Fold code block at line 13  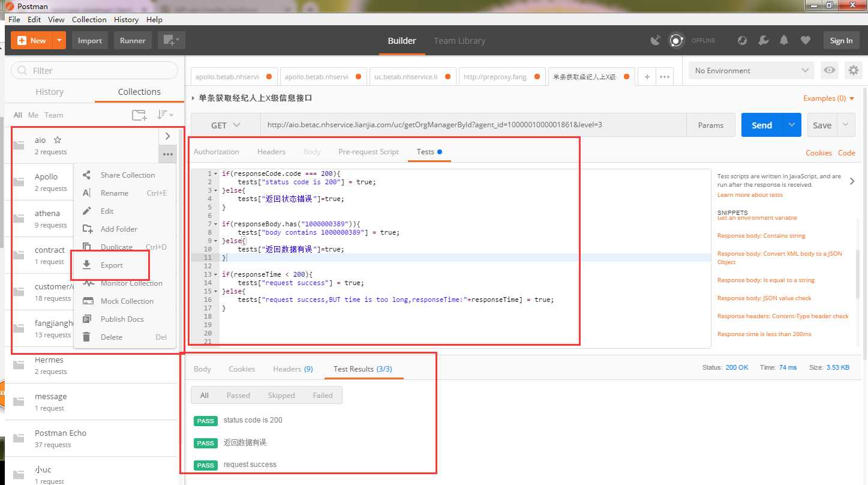(216, 274)
